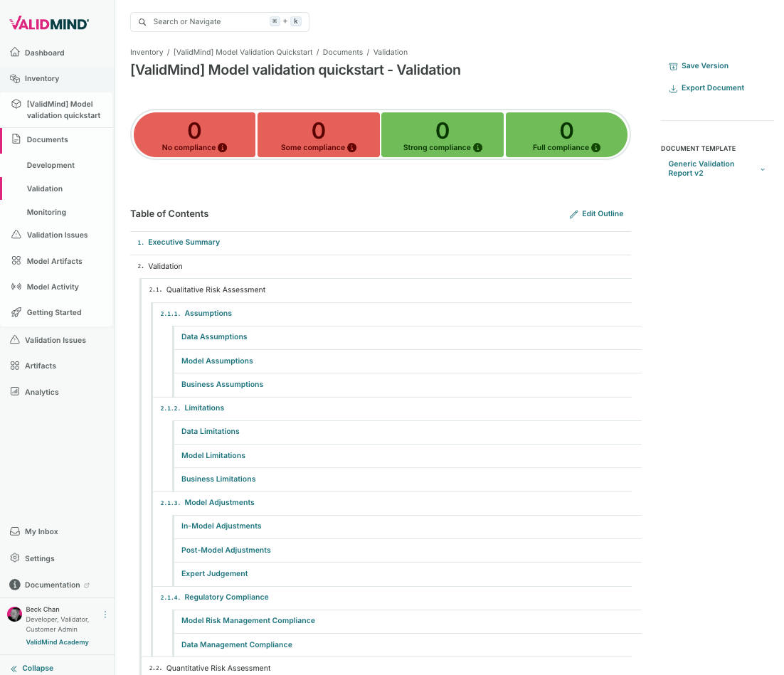Viewport: 784px width, 675px height.
Task: Click Model Validation Quickstart breadcrumb
Action: click(243, 52)
